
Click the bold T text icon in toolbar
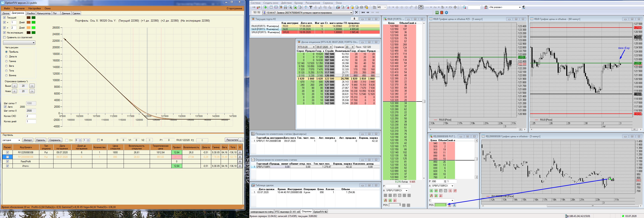coord(311,7)
